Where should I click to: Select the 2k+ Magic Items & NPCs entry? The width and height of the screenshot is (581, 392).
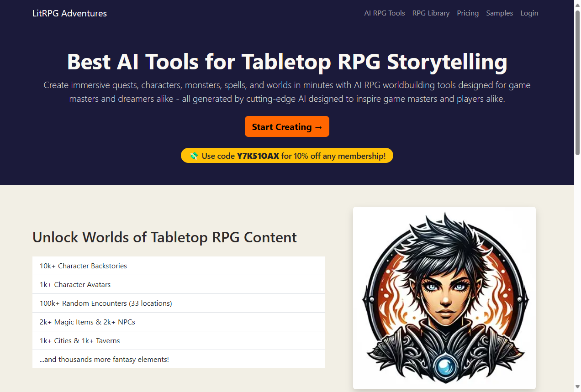[x=178, y=322]
